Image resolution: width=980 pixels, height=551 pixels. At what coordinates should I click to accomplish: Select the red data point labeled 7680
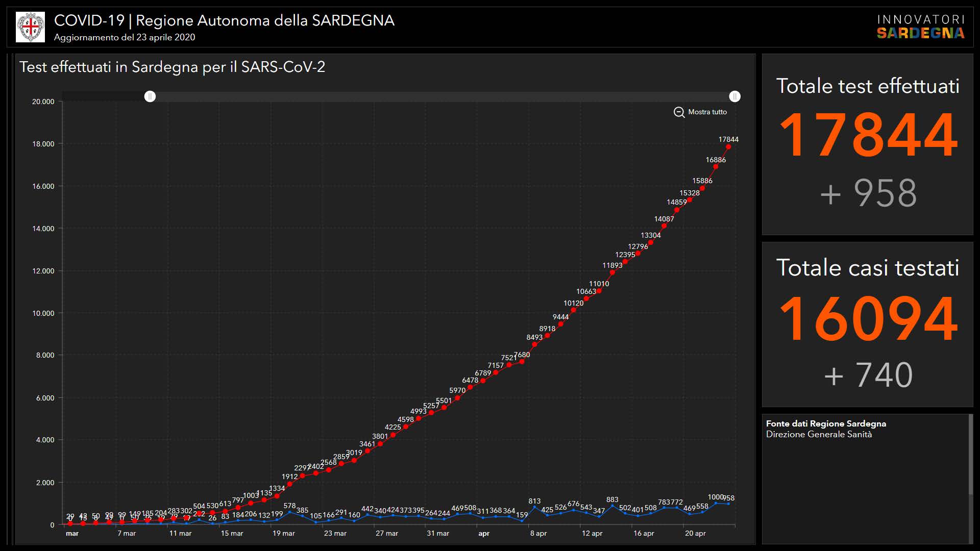(522, 362)
